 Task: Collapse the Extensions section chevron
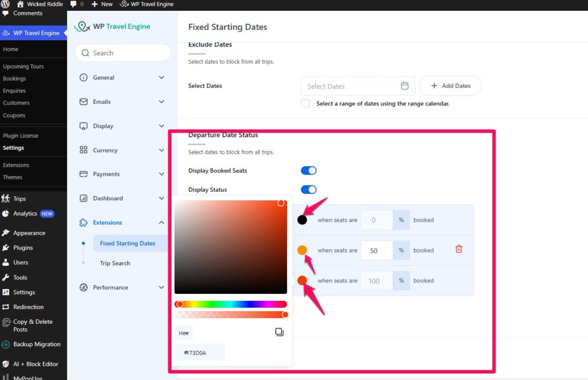click(161, 223)
